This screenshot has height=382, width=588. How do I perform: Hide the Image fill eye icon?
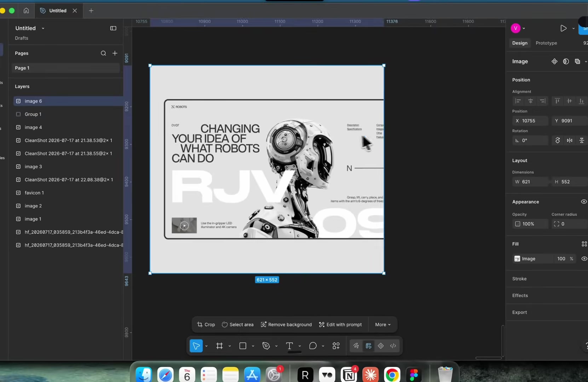[584, 259]
